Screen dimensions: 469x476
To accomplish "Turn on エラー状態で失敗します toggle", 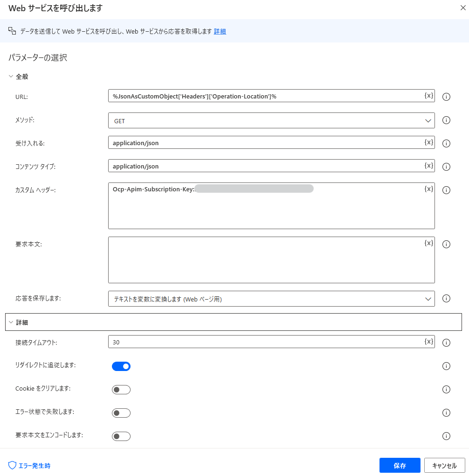I will (x=121, y=413).
